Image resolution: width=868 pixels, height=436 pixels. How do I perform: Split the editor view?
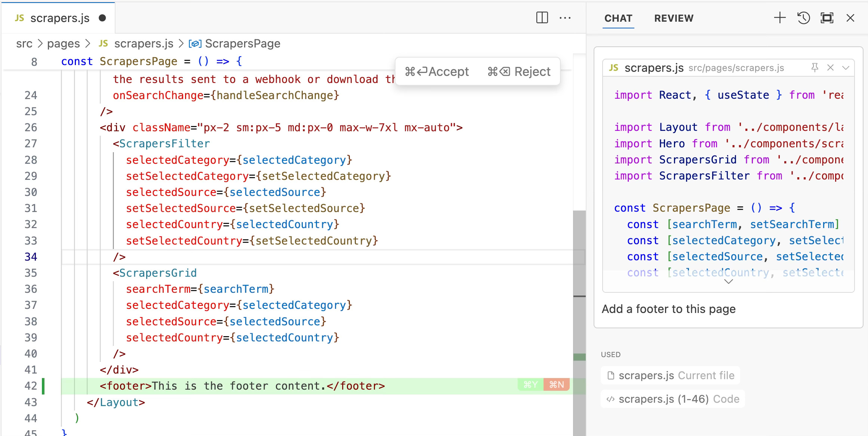(x=542, y=18)
